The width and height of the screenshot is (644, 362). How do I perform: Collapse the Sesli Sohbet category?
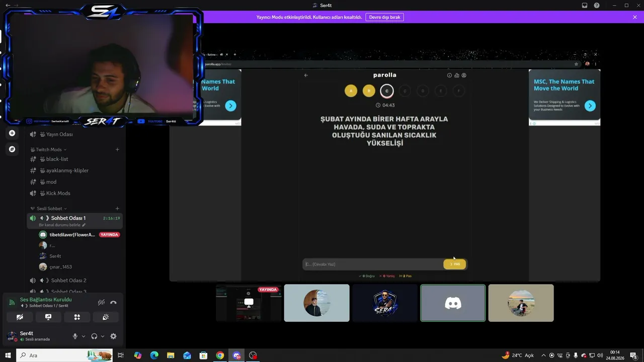pyautogui.click(x=48, y=209)
